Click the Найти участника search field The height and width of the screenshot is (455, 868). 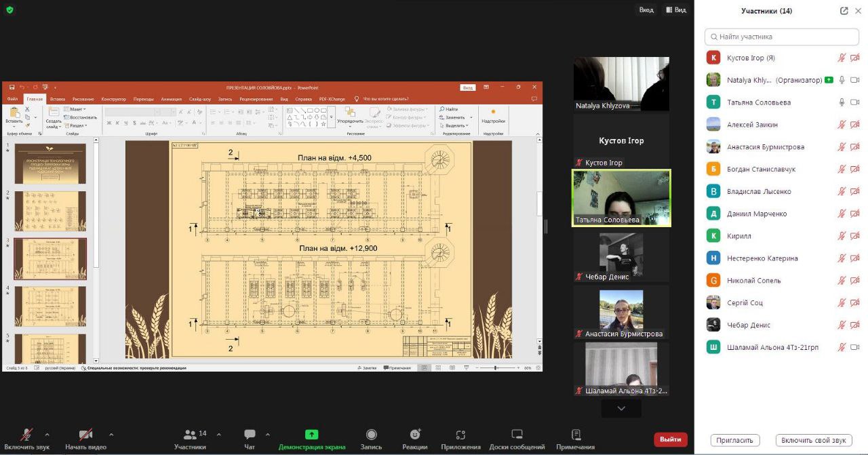[782, 37]
